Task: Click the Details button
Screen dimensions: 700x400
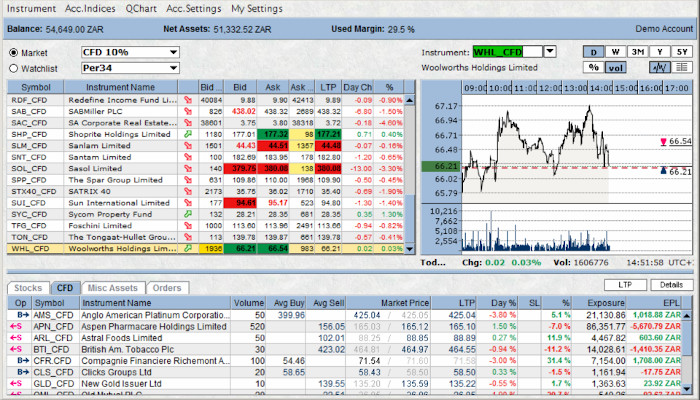Action: point(669,285)
